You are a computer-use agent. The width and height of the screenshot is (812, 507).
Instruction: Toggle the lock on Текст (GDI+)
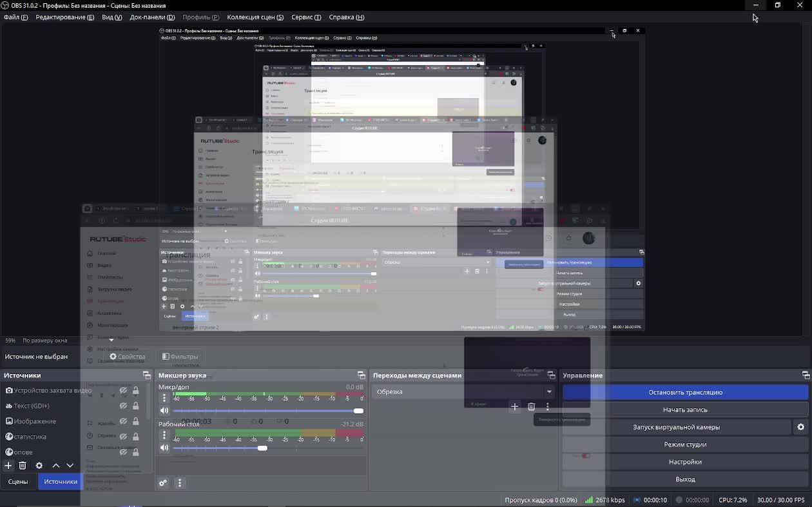click(135, 406)
